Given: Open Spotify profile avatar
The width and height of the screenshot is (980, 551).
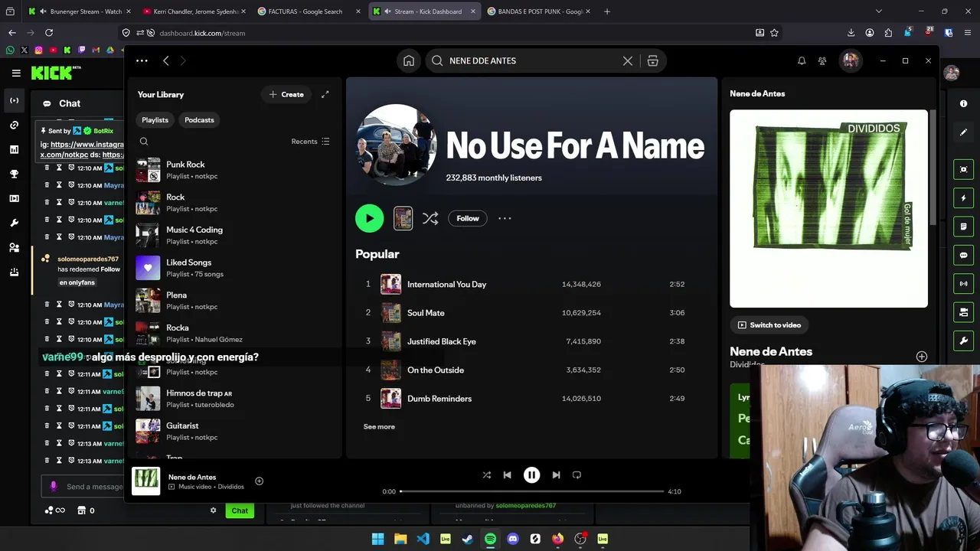Looking at the screenshot, I should coord(850,61).
